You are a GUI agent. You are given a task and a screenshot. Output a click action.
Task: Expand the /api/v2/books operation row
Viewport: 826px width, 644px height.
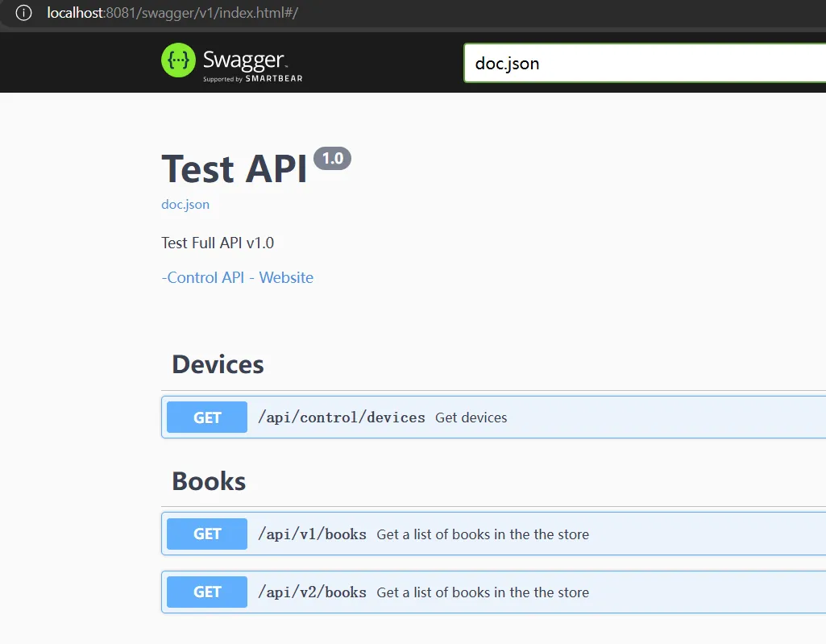coord(494,592)
